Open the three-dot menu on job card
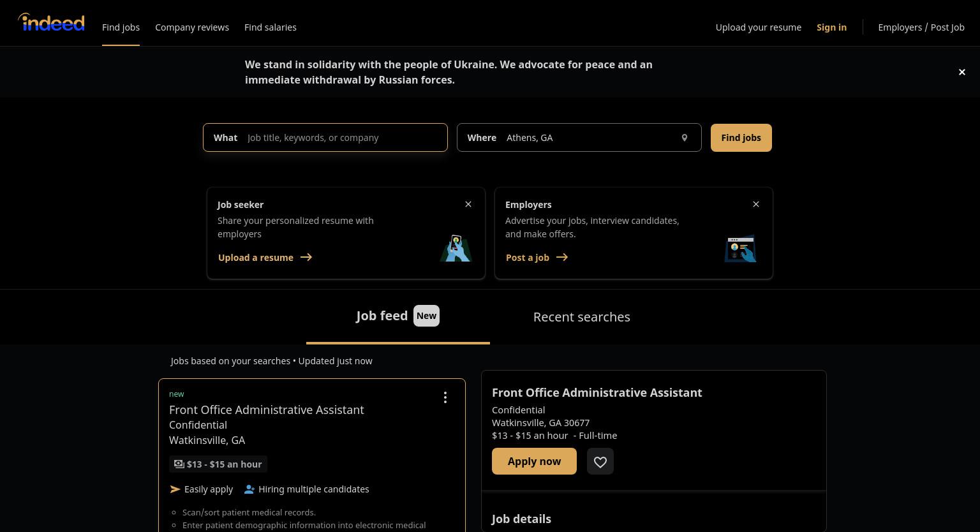The height and width of the screenshot is (532, 980). (445, 397)
